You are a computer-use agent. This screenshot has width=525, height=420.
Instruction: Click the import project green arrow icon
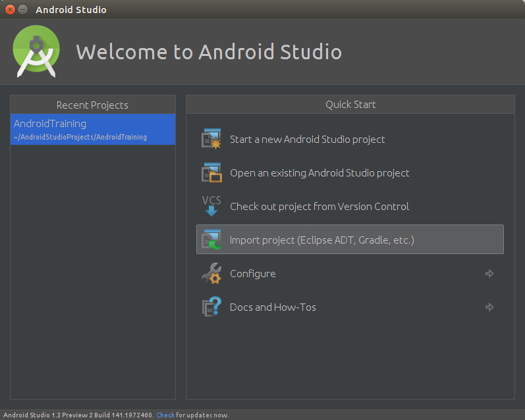[211, 240]
